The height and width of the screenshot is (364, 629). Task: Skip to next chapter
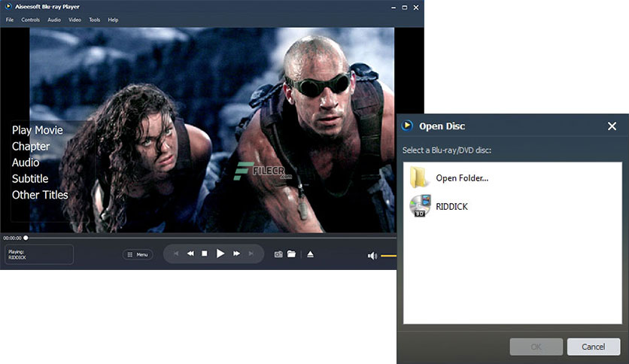251,253
